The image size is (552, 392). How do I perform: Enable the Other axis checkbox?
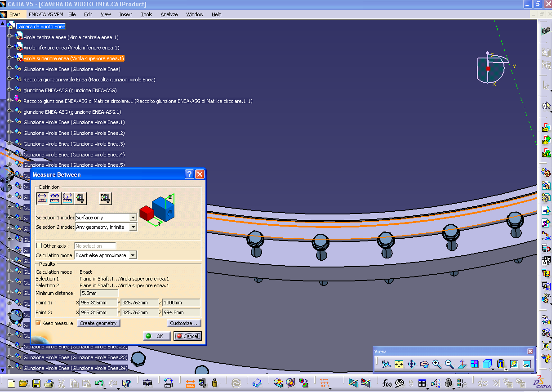click(39, 246)
